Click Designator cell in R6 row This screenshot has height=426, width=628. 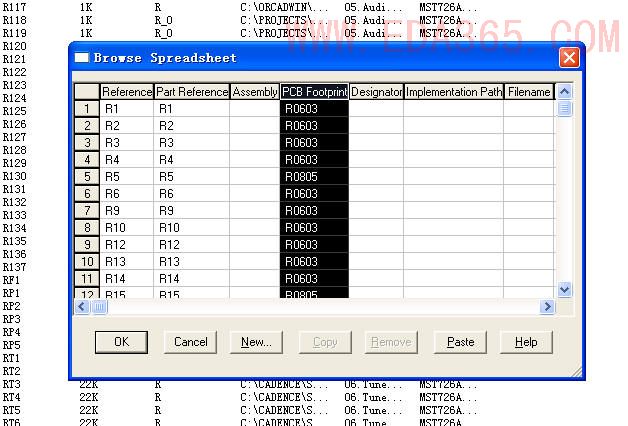pos(376,193)
